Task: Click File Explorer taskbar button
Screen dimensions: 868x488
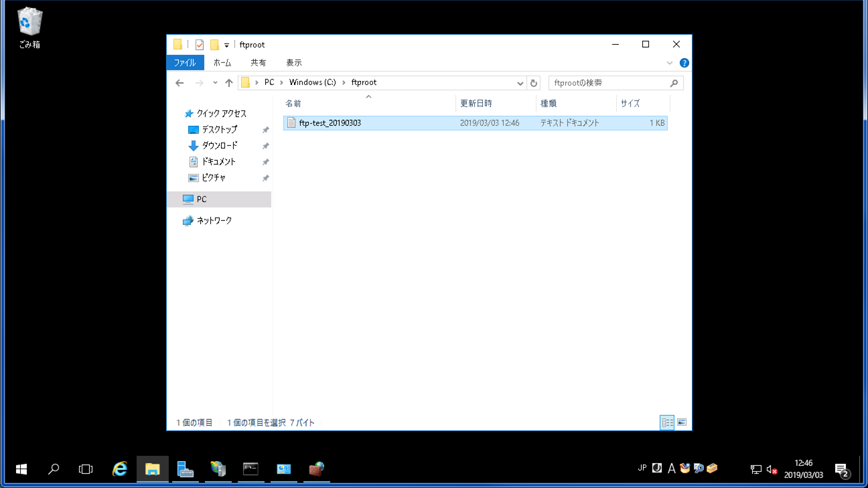Action: (153, 469)
